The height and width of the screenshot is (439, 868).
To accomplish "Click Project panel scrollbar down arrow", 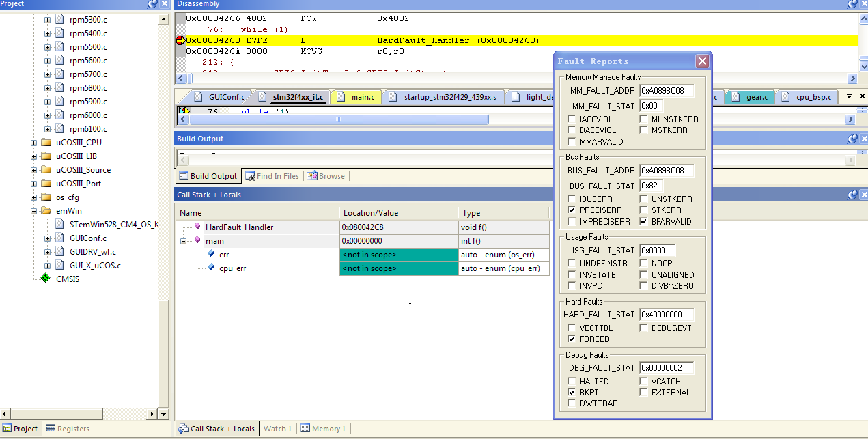I will (x=164, y=414).
